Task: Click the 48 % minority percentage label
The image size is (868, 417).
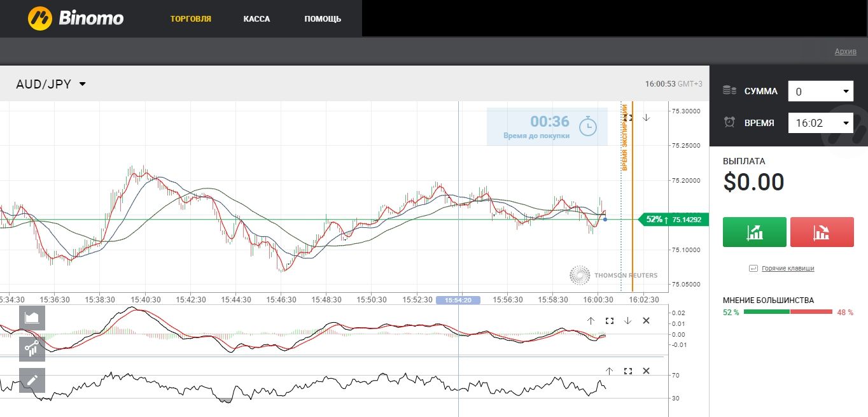Action: click(x=845, y=312)
